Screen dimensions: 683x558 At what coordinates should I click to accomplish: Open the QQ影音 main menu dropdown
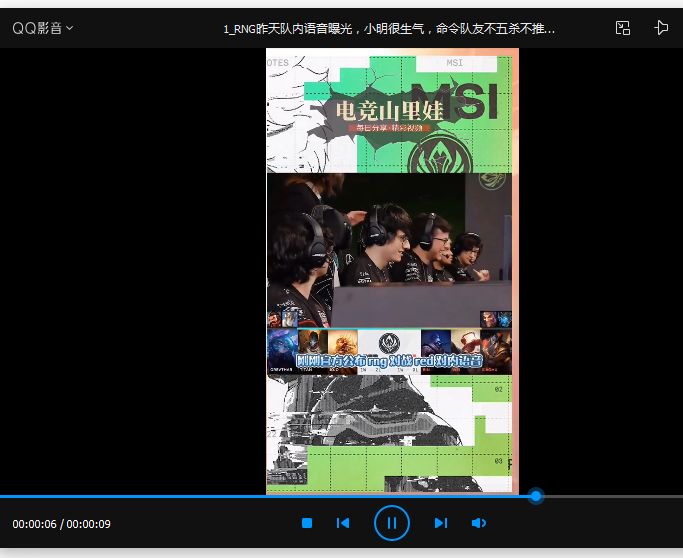[43, 28]
